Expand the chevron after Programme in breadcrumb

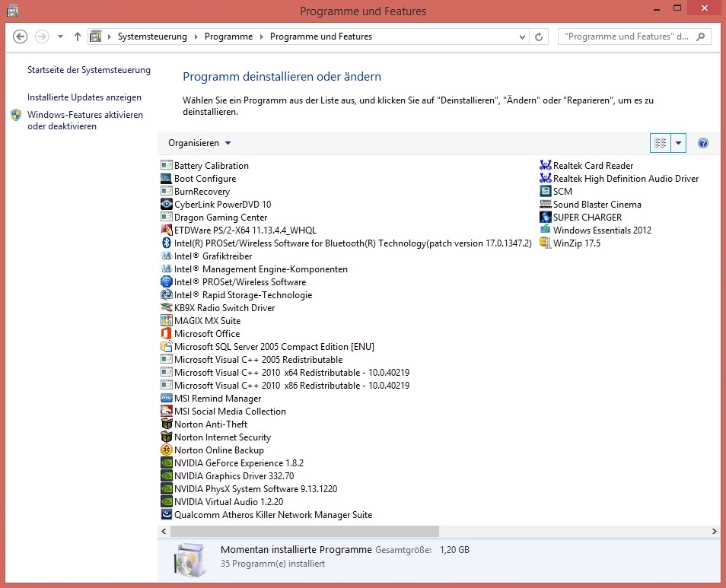[x=261, y=37]
